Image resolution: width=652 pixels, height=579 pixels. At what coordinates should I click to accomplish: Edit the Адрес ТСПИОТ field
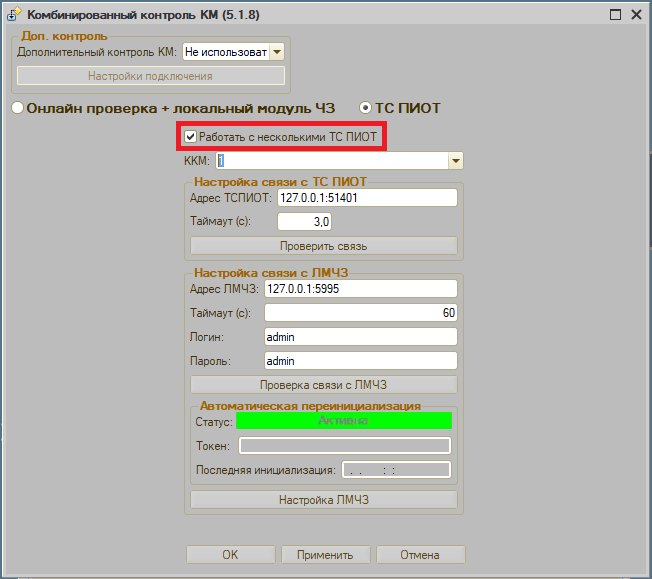(x=367, y=198)
